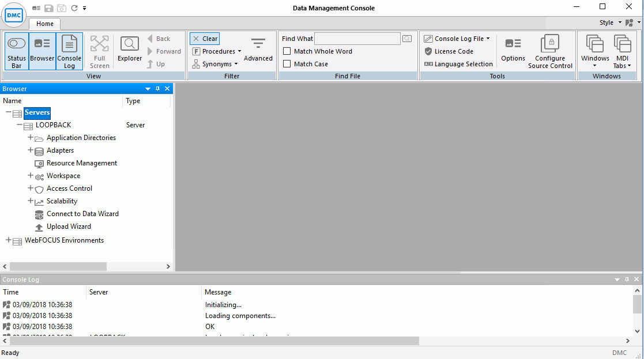The image size is (644, 359).
Task: Pin the Console Log panel
Action: tap(627, 279)
